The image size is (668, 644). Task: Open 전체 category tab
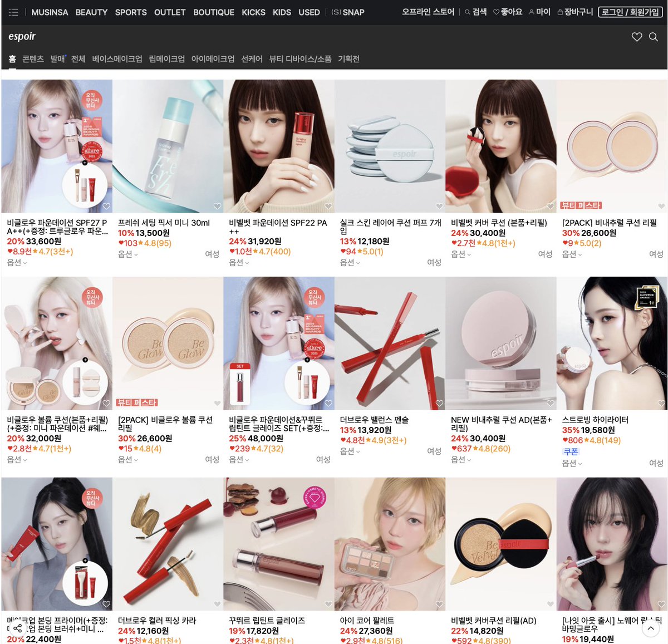78,59
